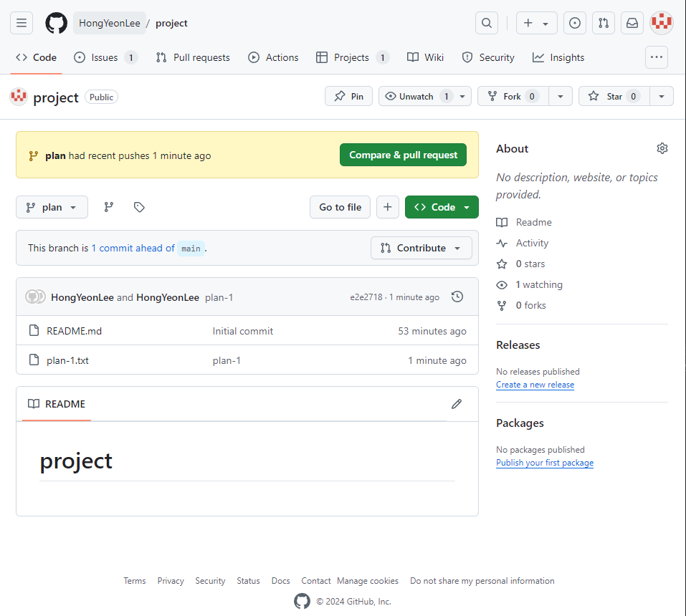Image resolution: width=686 pixels, height=616 pixels.
Task: Edit README using pencil icon
Action: 457,404
